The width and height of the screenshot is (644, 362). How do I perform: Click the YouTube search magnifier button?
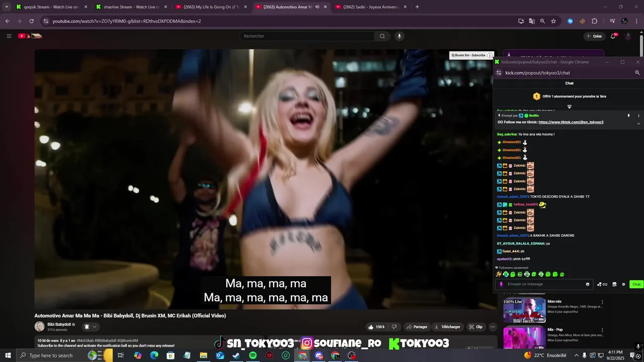(x=382, y=36)
